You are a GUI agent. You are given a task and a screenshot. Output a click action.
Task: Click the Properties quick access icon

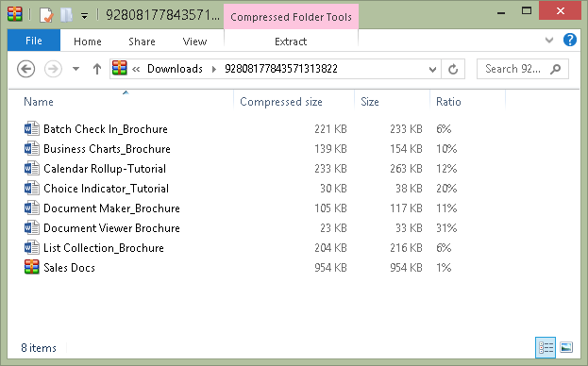pyautogui.click(x=46, y=15)
